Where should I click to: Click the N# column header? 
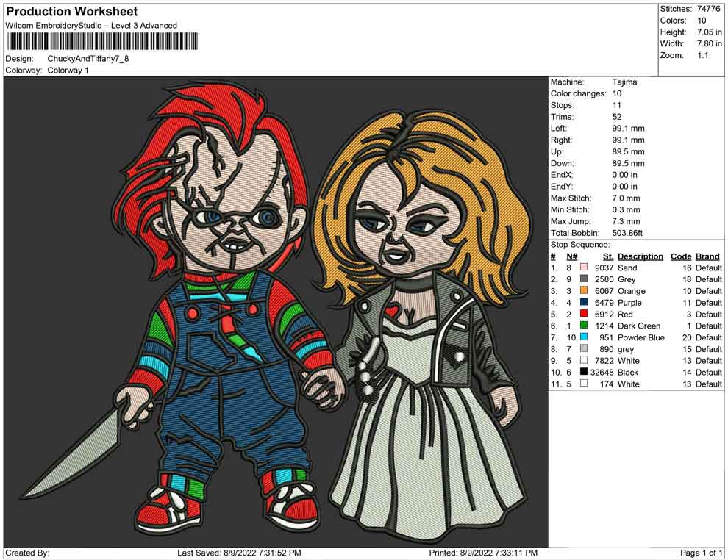pyautogui.click(x=571, y=256)
